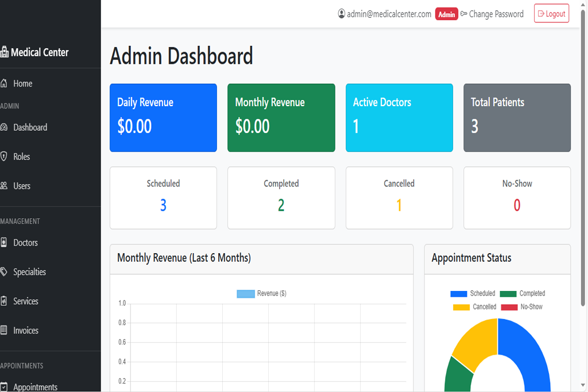The width and height of the screenshot is (588, 392).
Task: Toggle Cancelled legend in Appointment Status chart
Action: [x=475, y=307]
